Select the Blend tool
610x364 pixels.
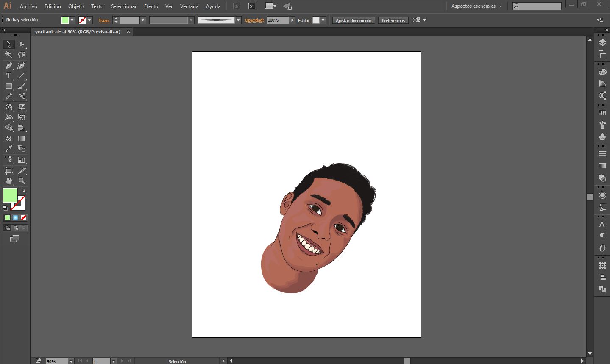pyautogui.click(x=22, y=149)
